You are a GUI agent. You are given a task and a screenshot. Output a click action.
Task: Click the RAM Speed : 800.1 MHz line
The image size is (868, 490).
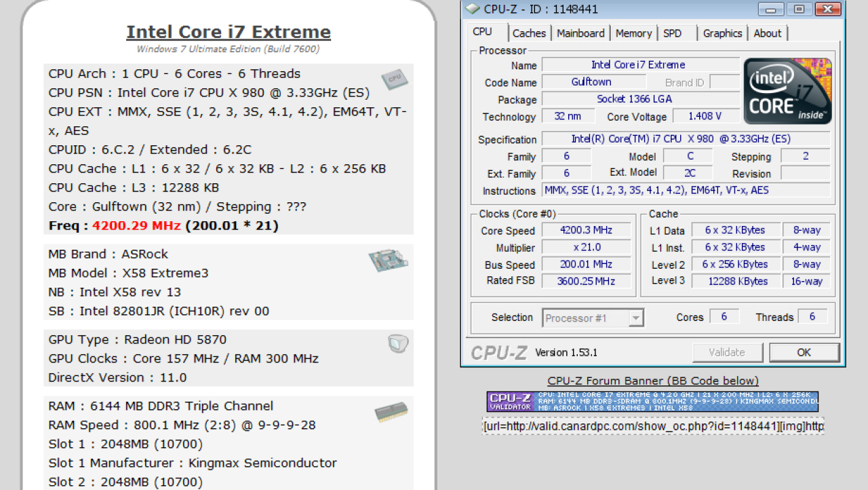coord(182,426)
